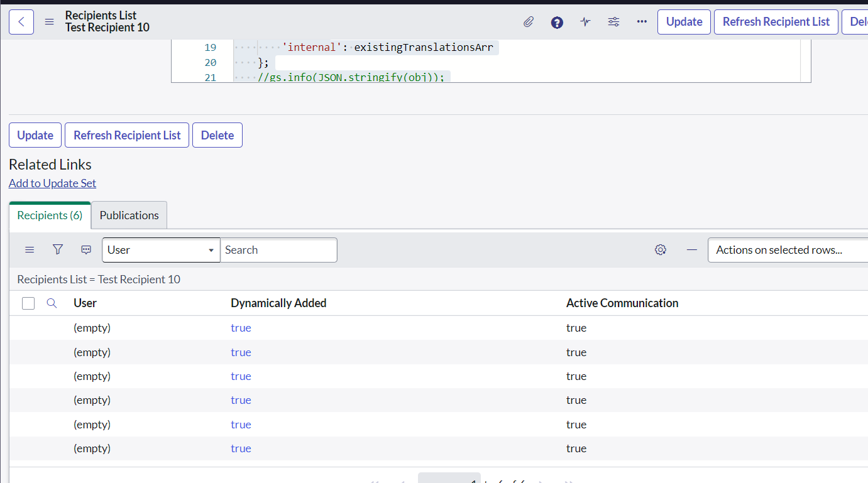The image size is (868, 483).
Task: Click first row's (empty) User cell
Action: [92, 328]
